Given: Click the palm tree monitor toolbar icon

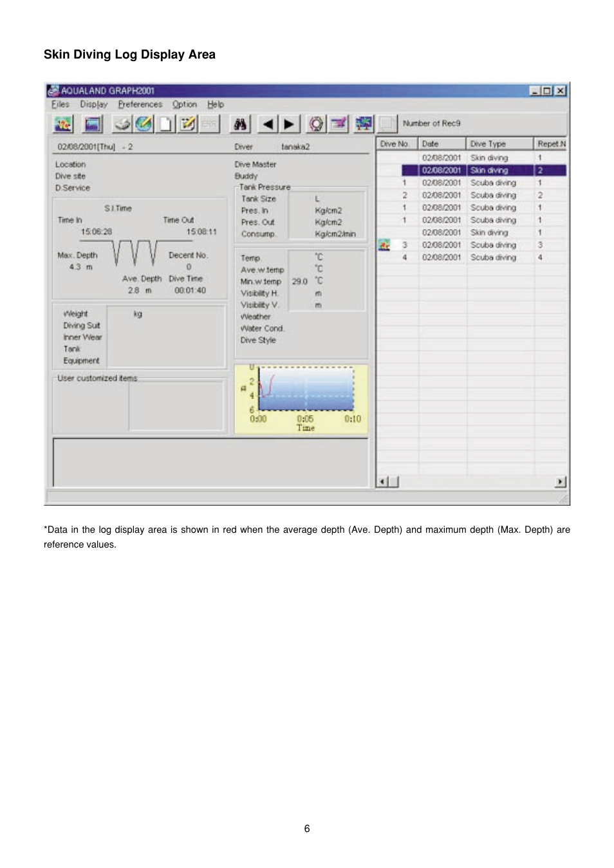Looking at the screenshot, I should click(364, 124).
